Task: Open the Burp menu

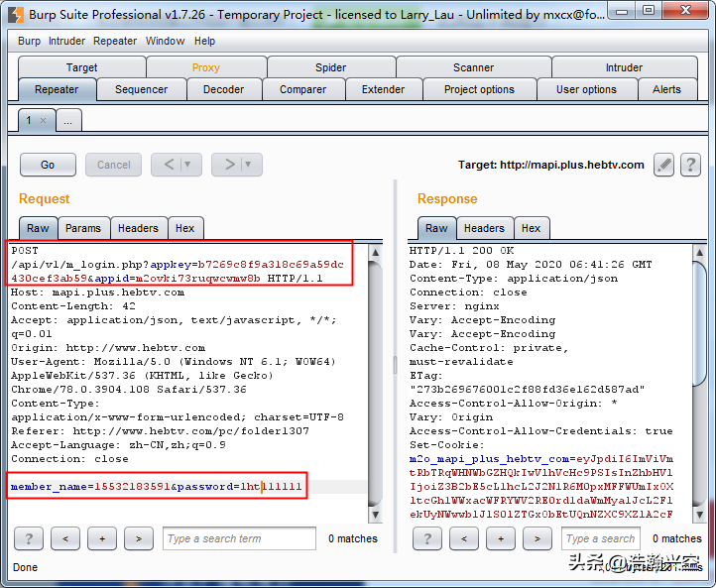Action: (29, 41)
